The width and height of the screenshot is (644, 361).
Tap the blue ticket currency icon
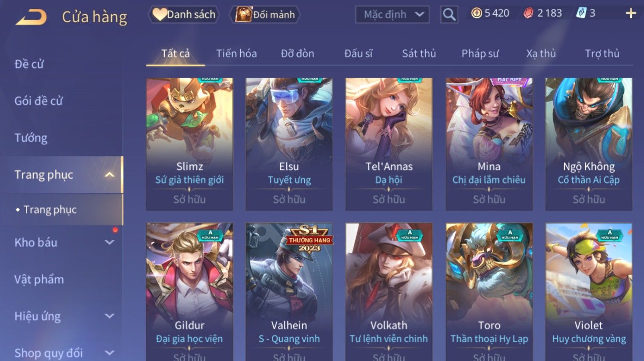tap(581, 13)
